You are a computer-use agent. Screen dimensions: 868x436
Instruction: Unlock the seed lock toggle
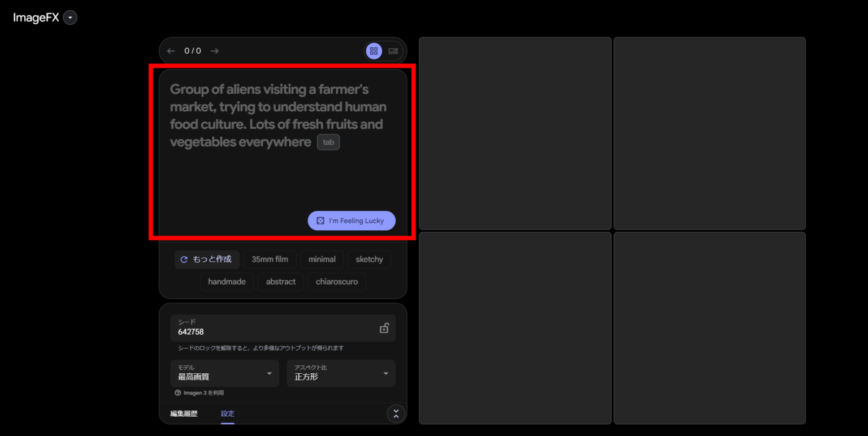[384, 327]
